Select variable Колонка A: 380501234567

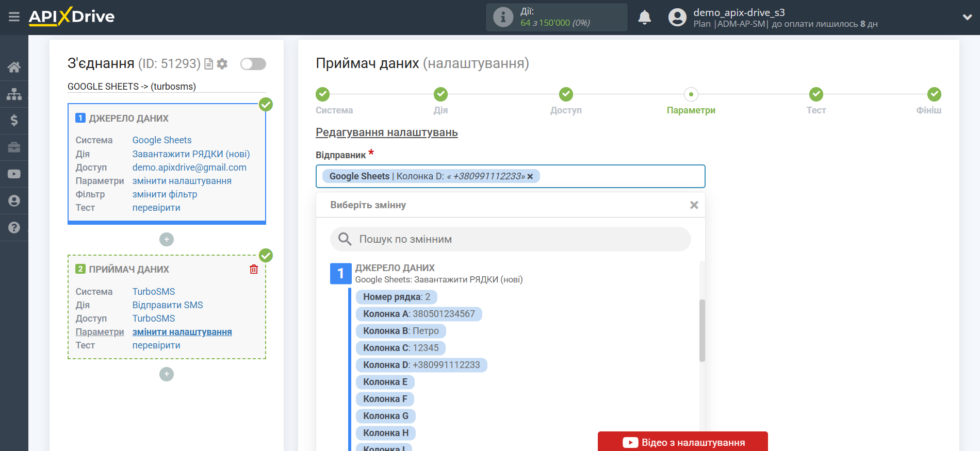419,314
